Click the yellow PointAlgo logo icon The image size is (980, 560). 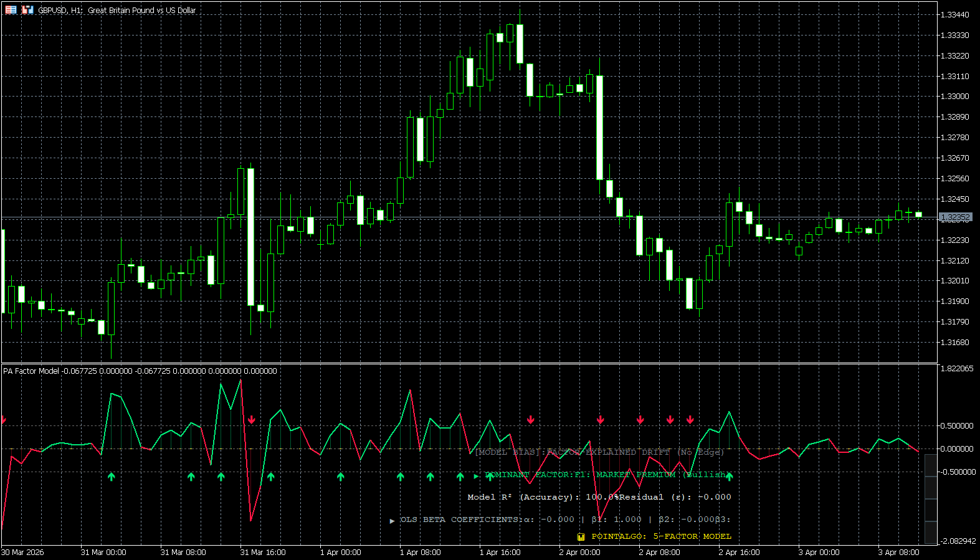coord(581,536)
